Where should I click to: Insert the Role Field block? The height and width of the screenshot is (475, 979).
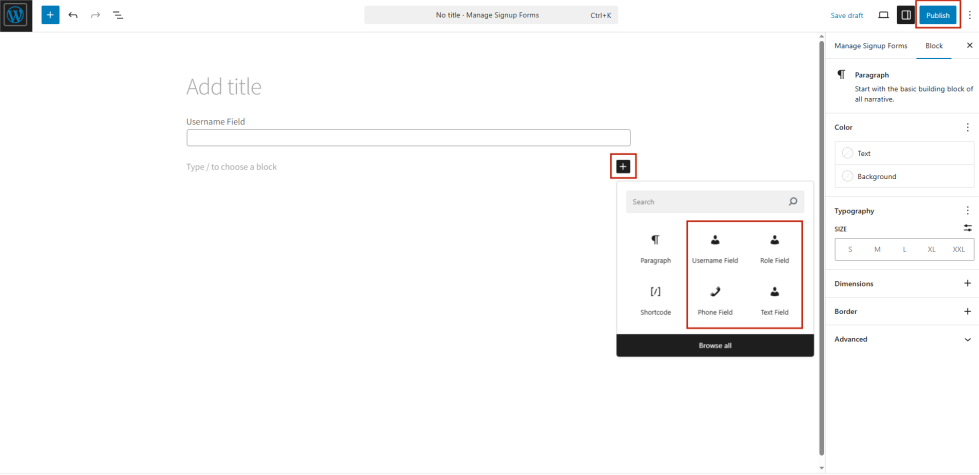point(774,249)
